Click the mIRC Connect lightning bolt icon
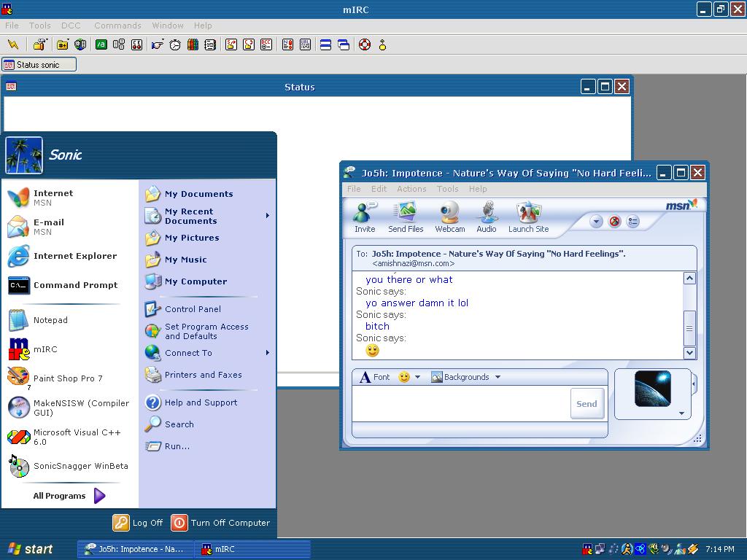 [x=13, y=44]
